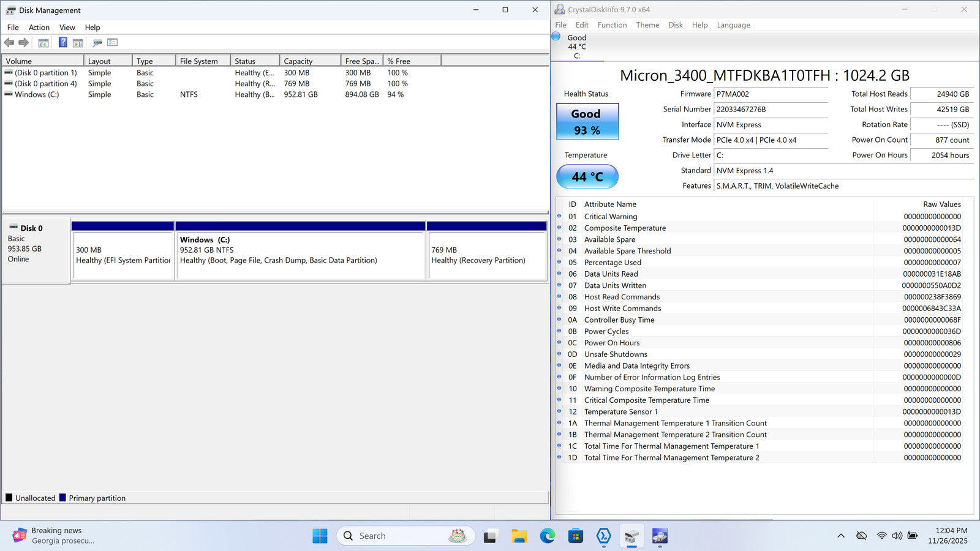
Task: Click the Show/Hide Console Tree toolbar icon
Action: coord(43,43)
